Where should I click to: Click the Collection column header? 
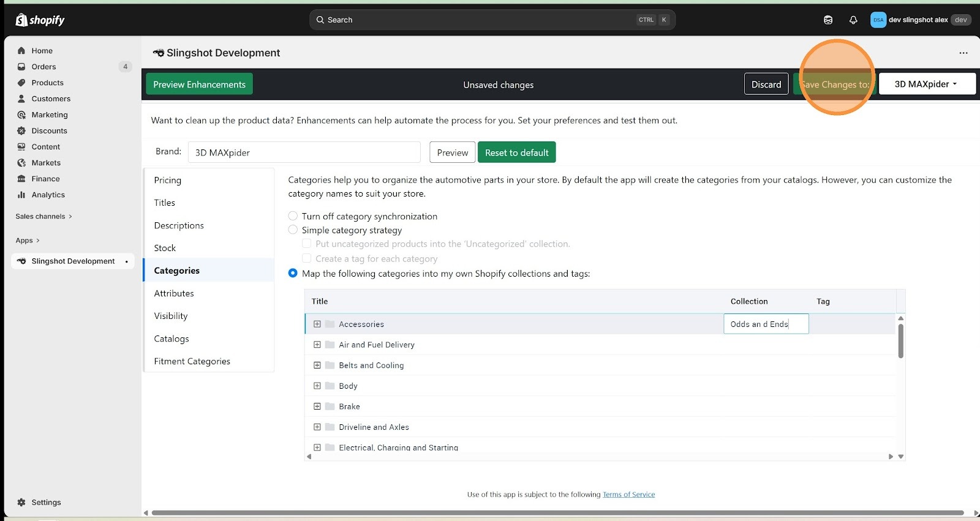pos(749,301)
